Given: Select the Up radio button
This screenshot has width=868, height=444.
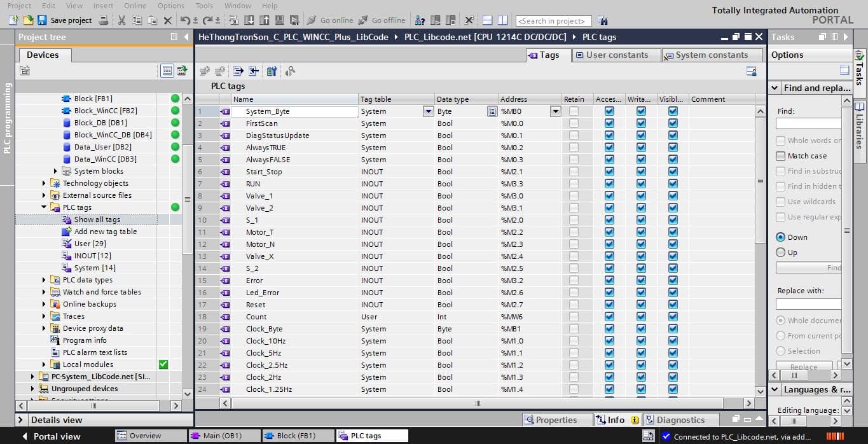Looking at the screenshot, I should pyautogui.click(x=780, y=253).
